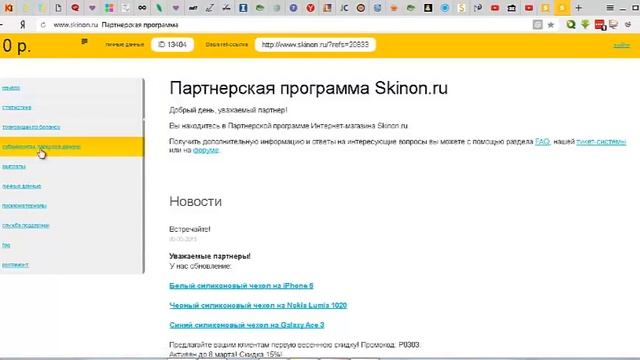The image size is (640, 360).
Task: Switch to the 'JC' favicon tab
Action: [x=344, y=8]
